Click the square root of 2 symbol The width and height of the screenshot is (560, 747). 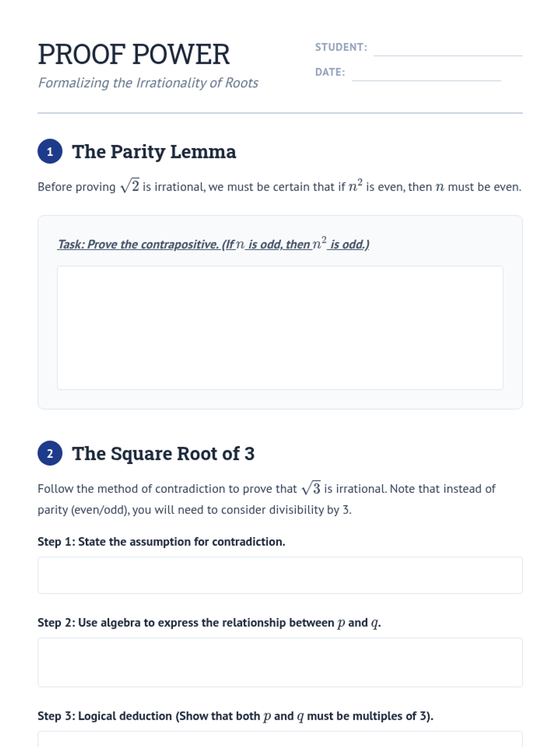pos(130,186)
